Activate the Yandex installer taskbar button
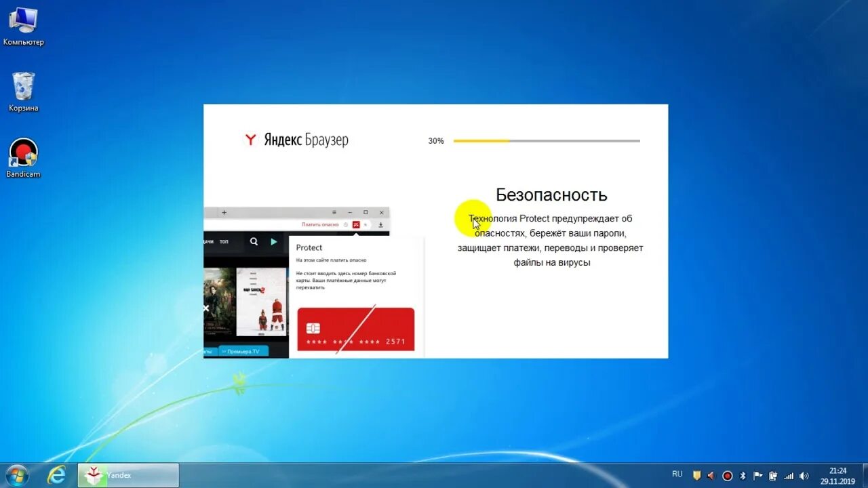The height and width of the screenshot is (488, 868). click(128, 475)
